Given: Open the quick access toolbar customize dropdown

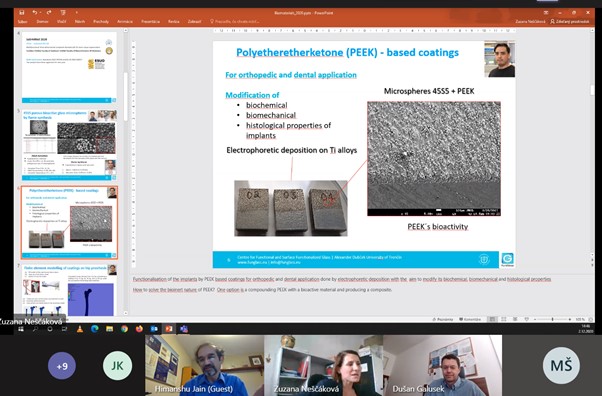Looking at the screenshot, I should tap(76, 13).
